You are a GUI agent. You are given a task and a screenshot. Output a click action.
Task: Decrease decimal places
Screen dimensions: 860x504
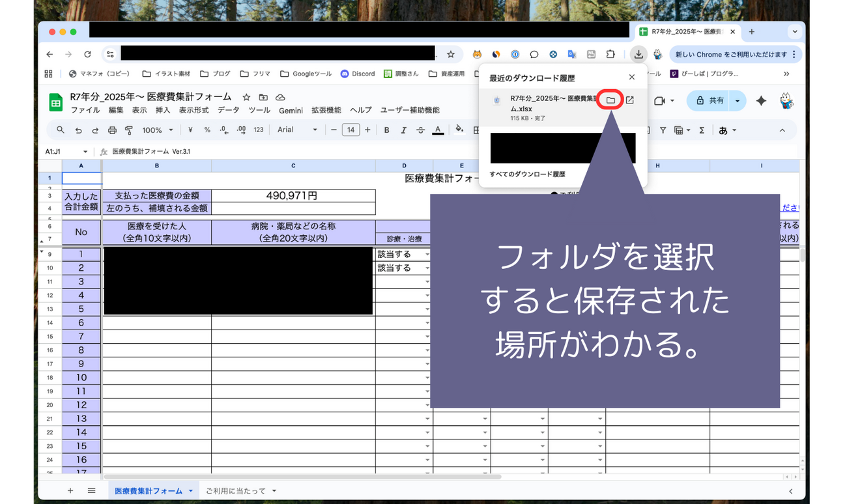tap(224, 130)
